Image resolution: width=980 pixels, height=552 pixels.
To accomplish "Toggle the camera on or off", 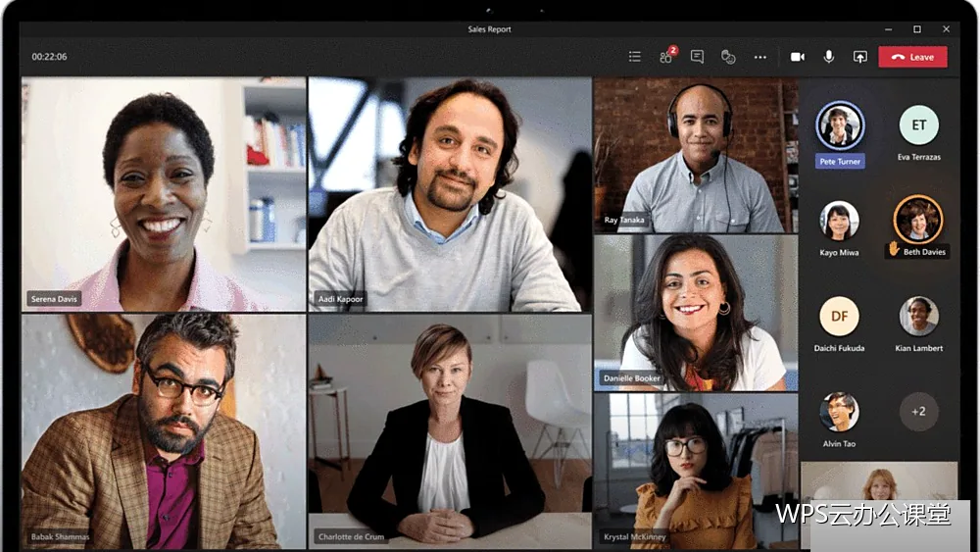I will [798, 57].
